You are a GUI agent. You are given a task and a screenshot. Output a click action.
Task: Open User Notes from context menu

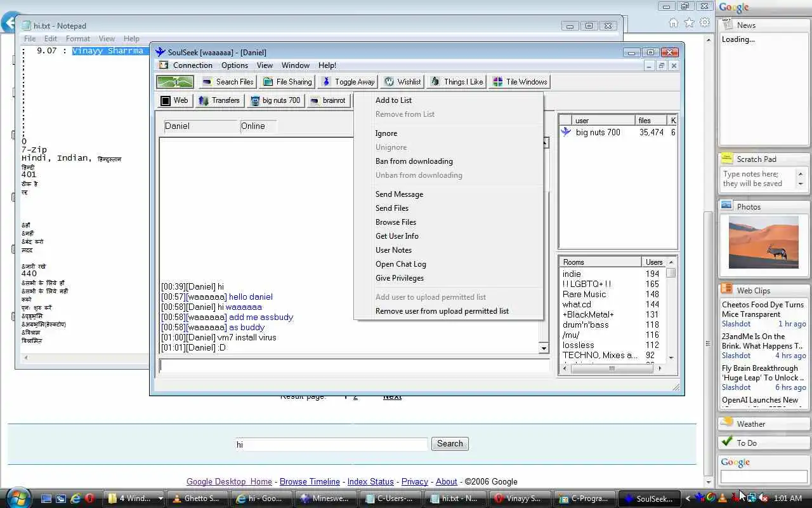point(393,250)
